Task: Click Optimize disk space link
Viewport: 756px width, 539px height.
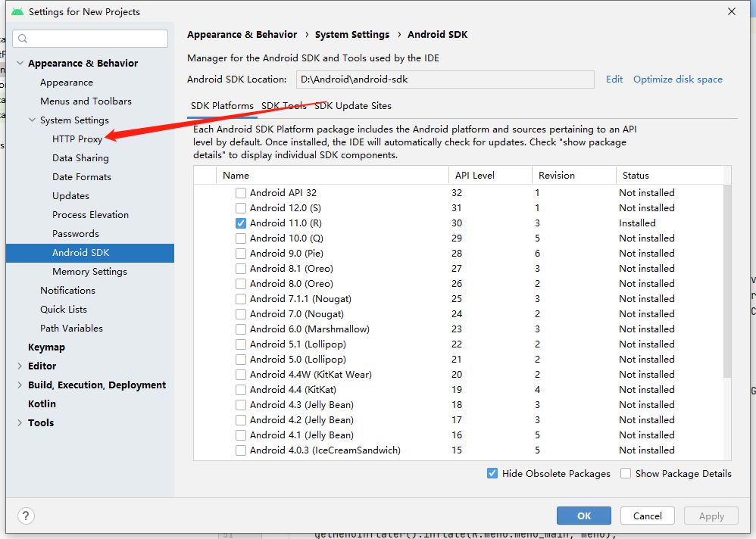Action: [677, 79]
